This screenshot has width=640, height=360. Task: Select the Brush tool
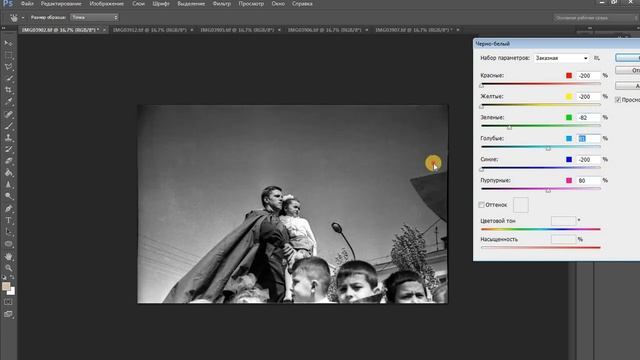(8, 126)
